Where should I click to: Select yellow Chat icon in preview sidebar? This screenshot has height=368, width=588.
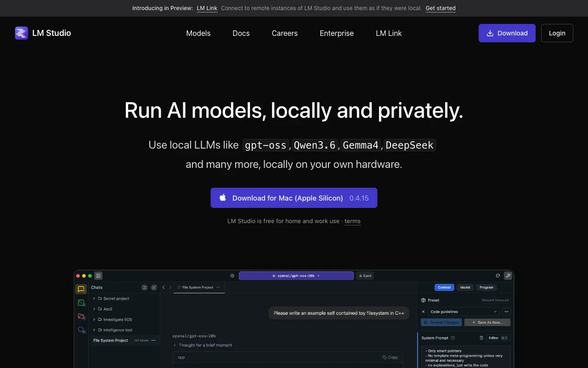[x=81, y=289]
